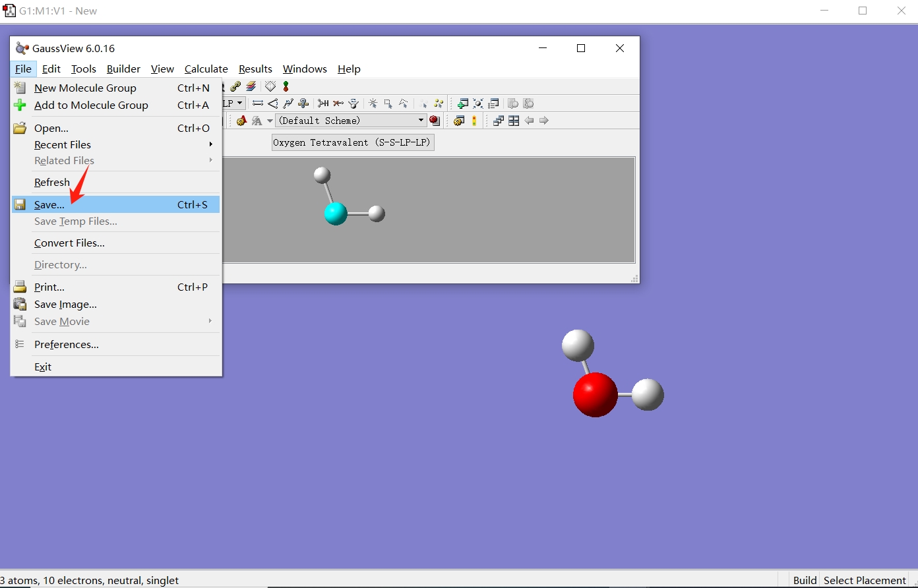
Task: Click the right arrow next-window icon
Action: click(x=543, y=121)
